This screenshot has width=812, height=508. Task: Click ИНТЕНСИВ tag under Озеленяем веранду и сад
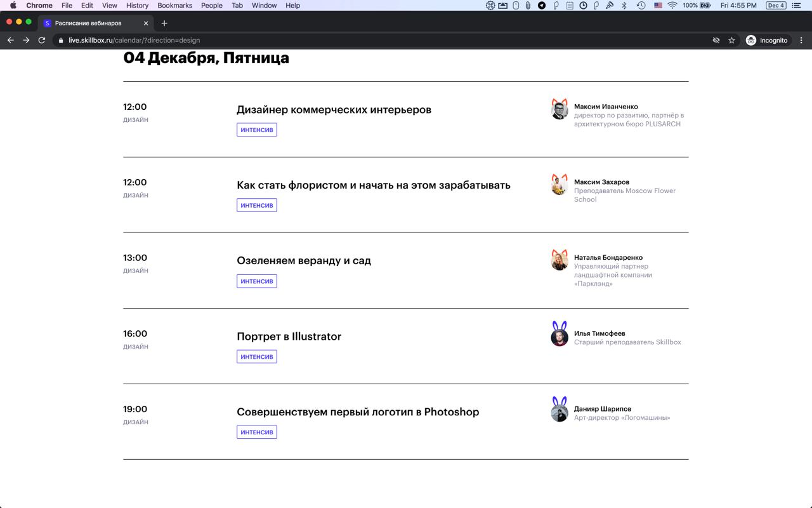click(x=257, y=281)
